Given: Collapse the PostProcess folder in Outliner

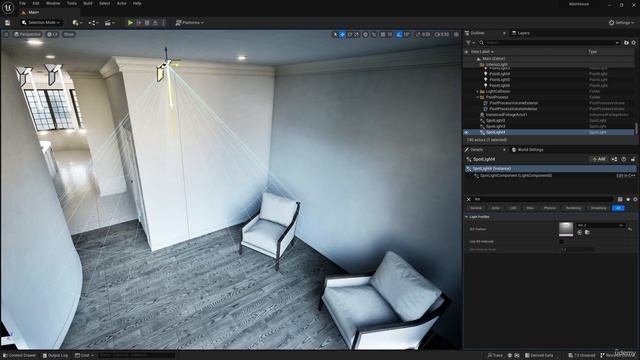Looking at the screenshot, I should 478,98.
